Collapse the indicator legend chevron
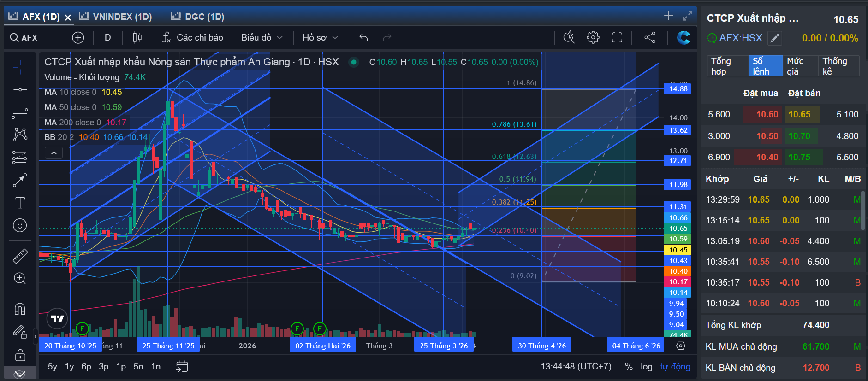This screenshot has height=381, width=868. click(54, 153)
